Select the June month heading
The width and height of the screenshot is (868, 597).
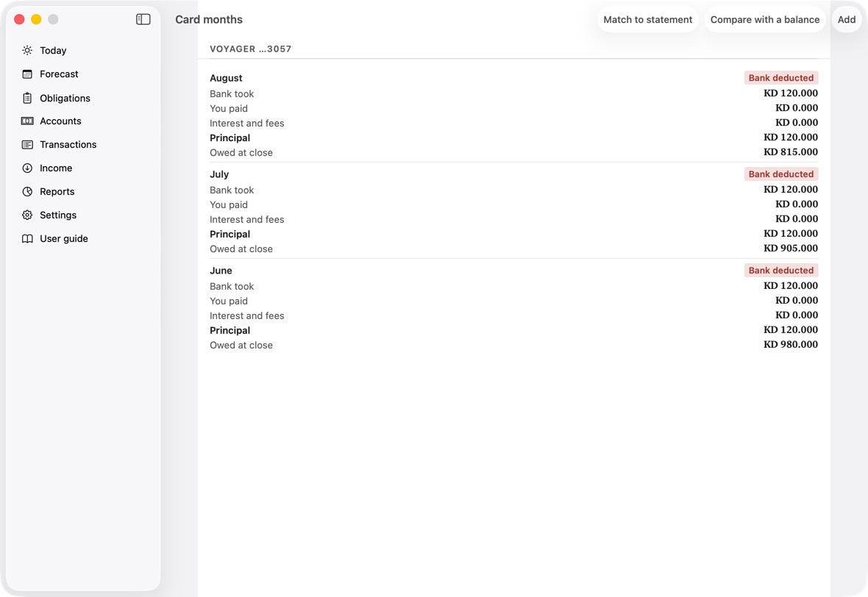click(221, 271)
